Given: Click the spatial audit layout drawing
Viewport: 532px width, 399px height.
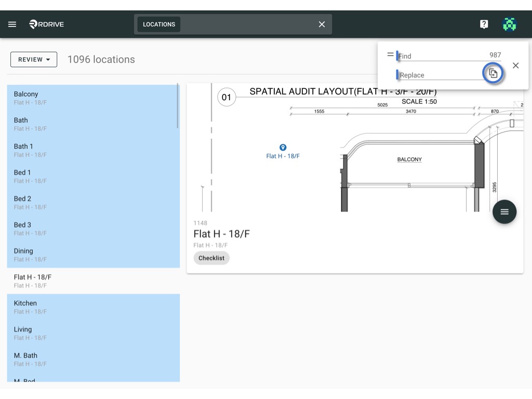Looking at the screenshot, I should [x=355, y=148].
